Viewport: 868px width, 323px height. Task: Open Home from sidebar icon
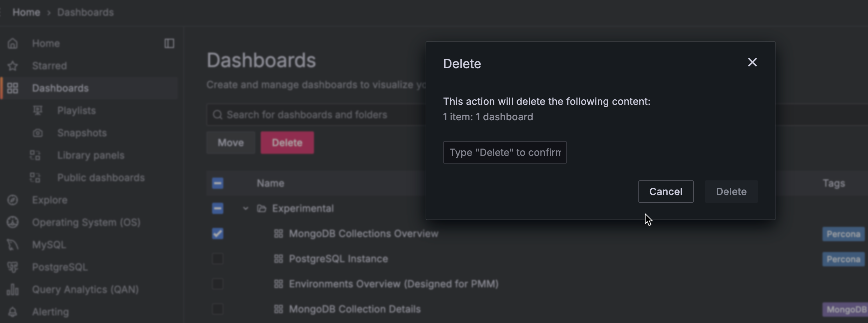(x=13, y=44)
